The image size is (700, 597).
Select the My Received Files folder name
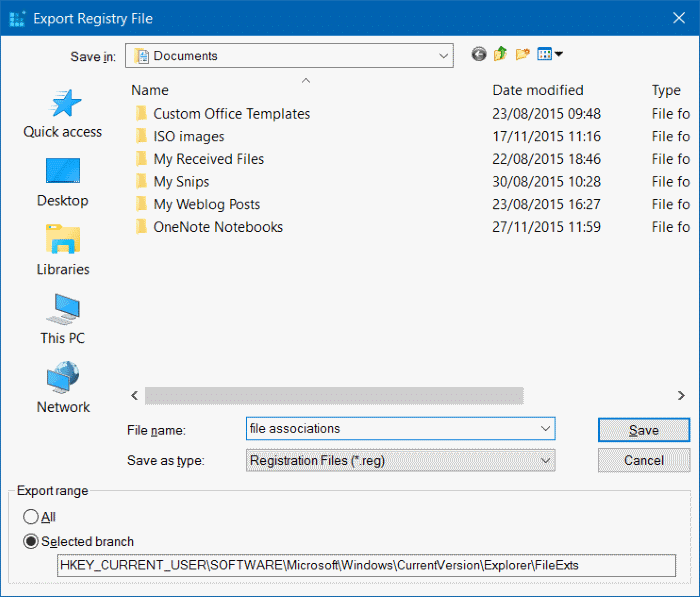tap(209, 159)
